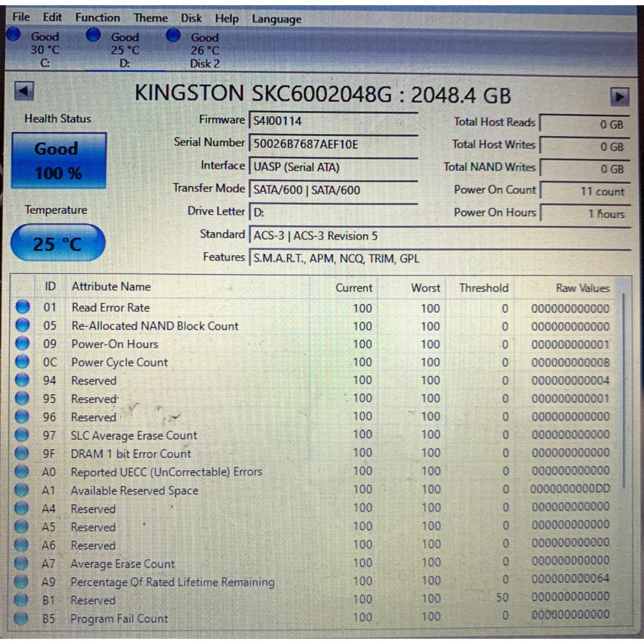Click the Serial Number field
The height and width of the screenshot is (644, 644).
pyautogui.click(x=333, y=143)
